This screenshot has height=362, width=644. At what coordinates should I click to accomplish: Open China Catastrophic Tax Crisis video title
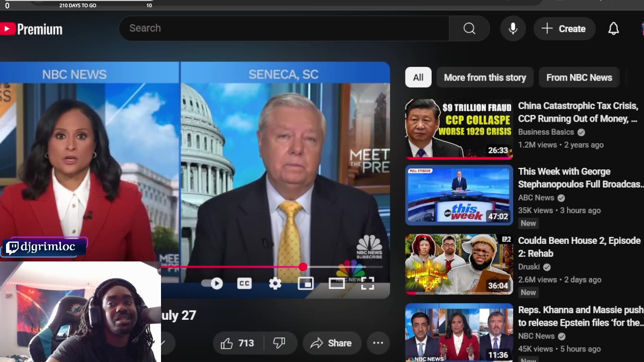[x=579, y=112]
